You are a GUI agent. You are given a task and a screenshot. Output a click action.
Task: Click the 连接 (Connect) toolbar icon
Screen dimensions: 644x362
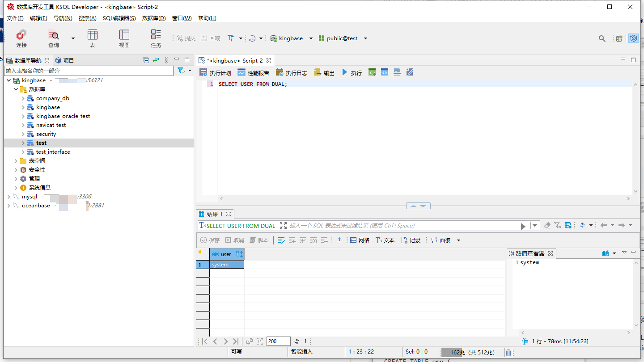[21, 38]
